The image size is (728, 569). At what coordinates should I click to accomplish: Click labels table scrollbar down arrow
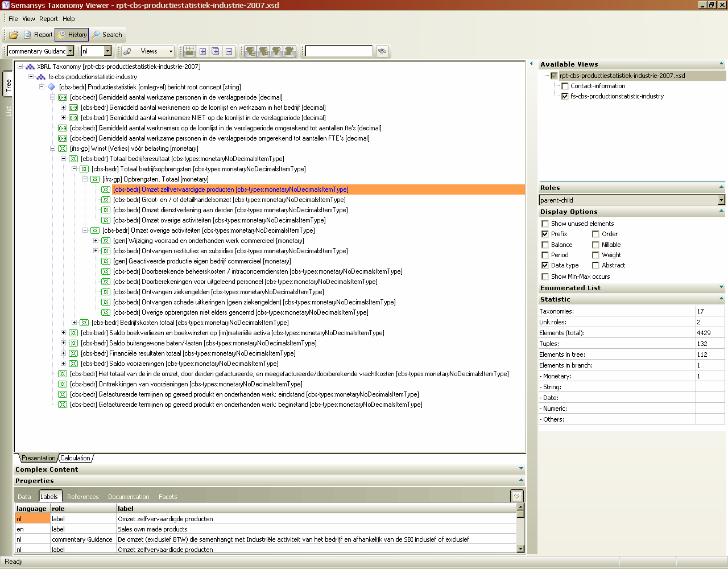[520, 549]
